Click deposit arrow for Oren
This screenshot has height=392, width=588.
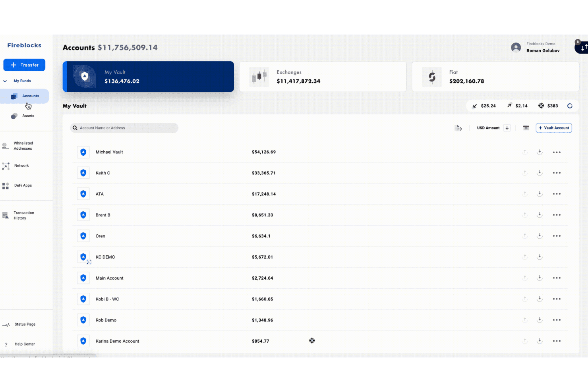[x=540, y=236]
